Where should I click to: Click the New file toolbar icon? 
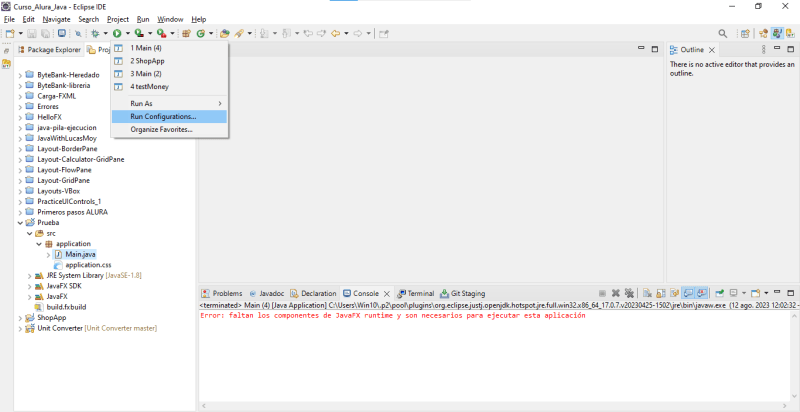pos(10,34)
